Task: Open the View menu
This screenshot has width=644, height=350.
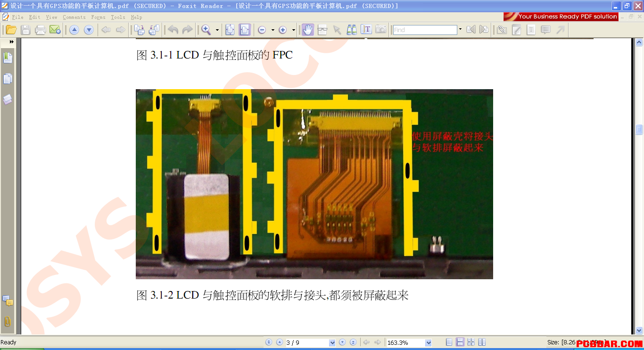Action: (51, 17)
